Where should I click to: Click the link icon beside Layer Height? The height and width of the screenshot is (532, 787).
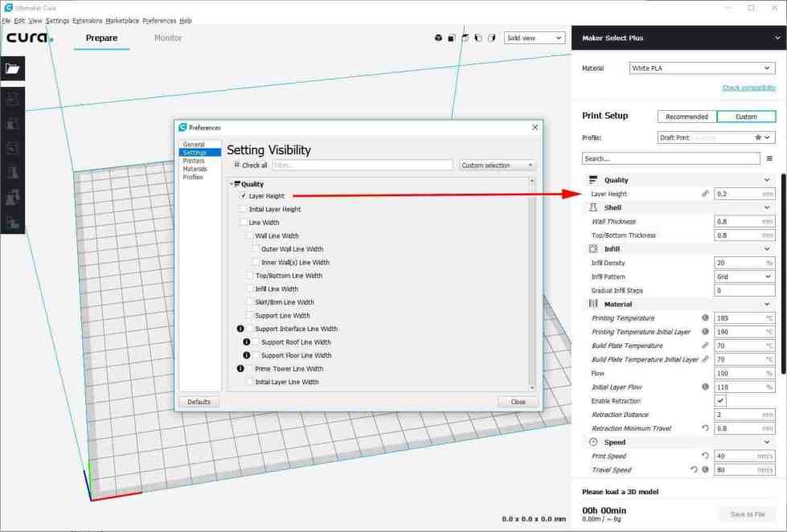(x=705, y=194)
